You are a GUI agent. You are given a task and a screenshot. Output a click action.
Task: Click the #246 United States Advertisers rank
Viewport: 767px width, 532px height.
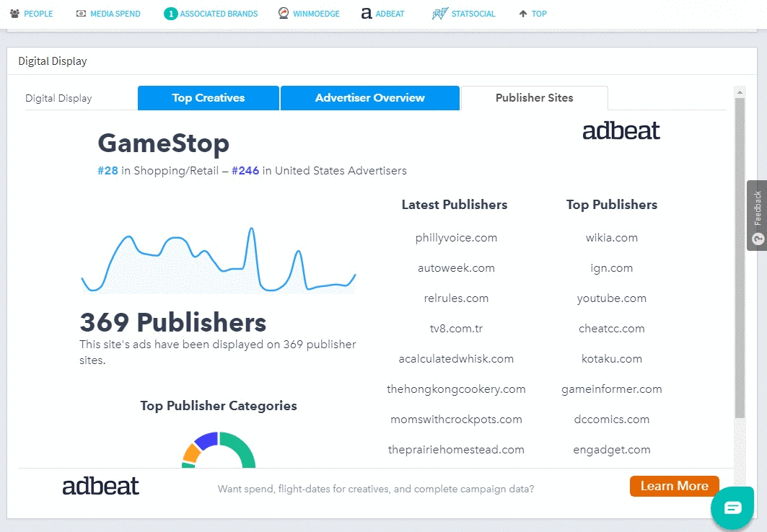[245, 171]
